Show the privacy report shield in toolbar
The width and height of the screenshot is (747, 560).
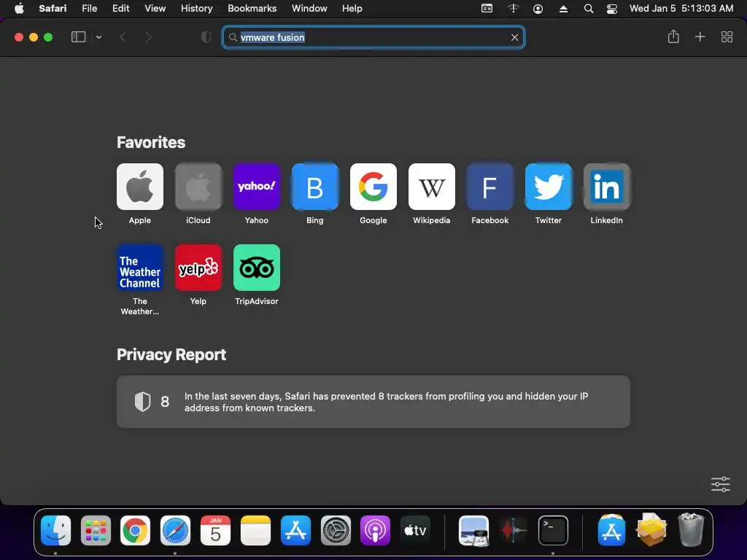click(206, 37)
